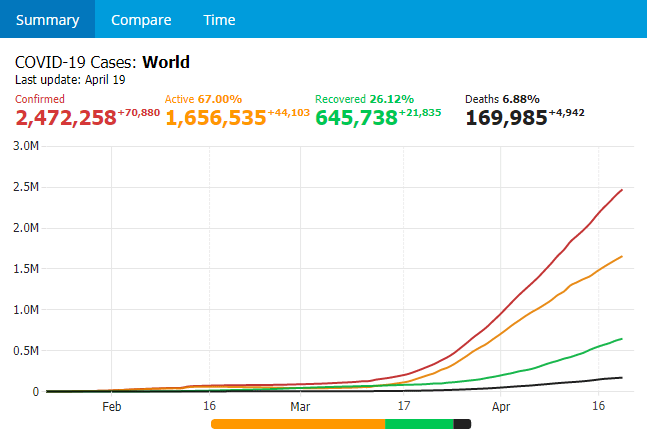Open the Compare tab
The image size is (648, 439).
pos(141,20)
